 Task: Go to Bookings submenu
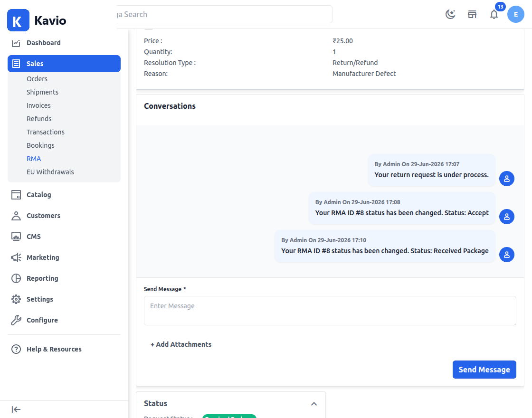40,145
